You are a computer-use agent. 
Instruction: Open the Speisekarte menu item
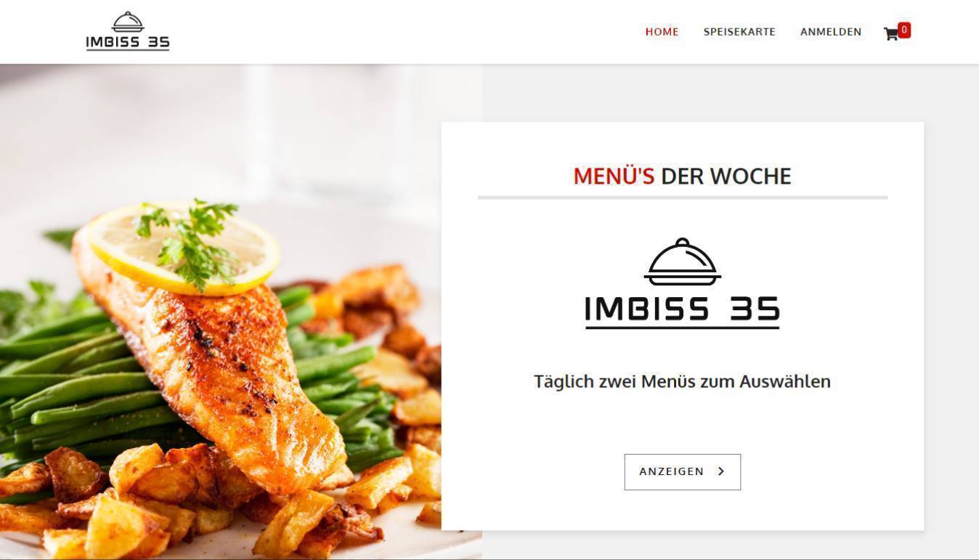(x=739, y=32)
